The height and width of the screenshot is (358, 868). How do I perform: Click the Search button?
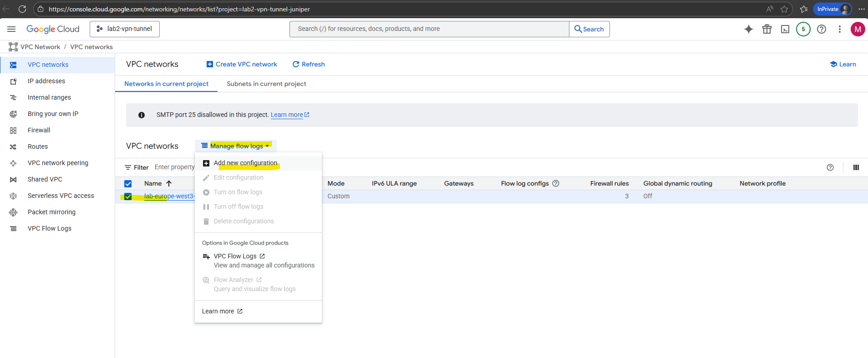pyautogui.click(x=589, y=29)
